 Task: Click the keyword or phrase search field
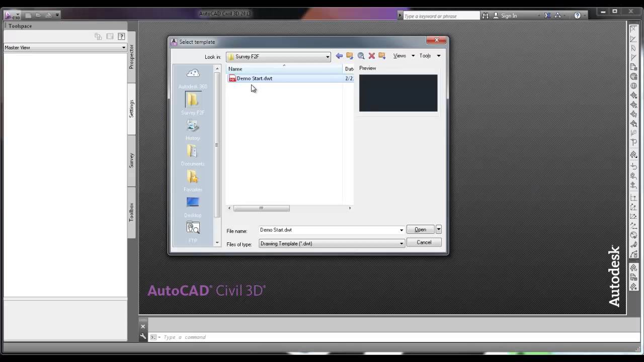[441, 16]
